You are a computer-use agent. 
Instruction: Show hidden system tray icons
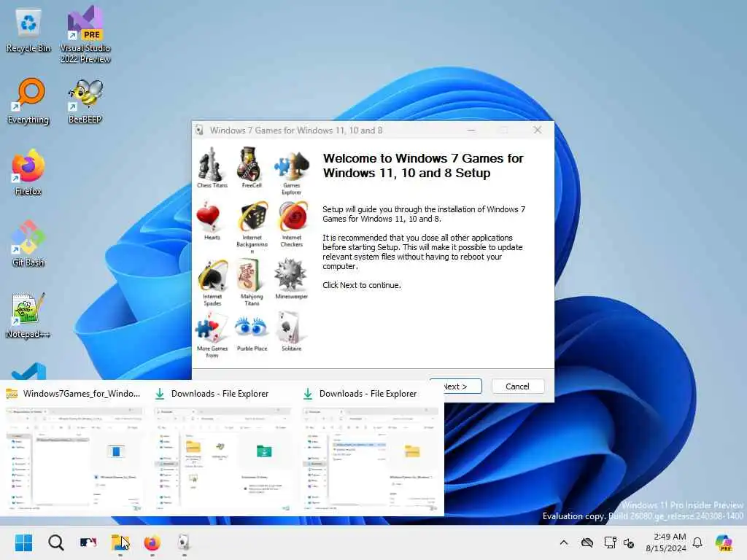click(x=564, y=542)
